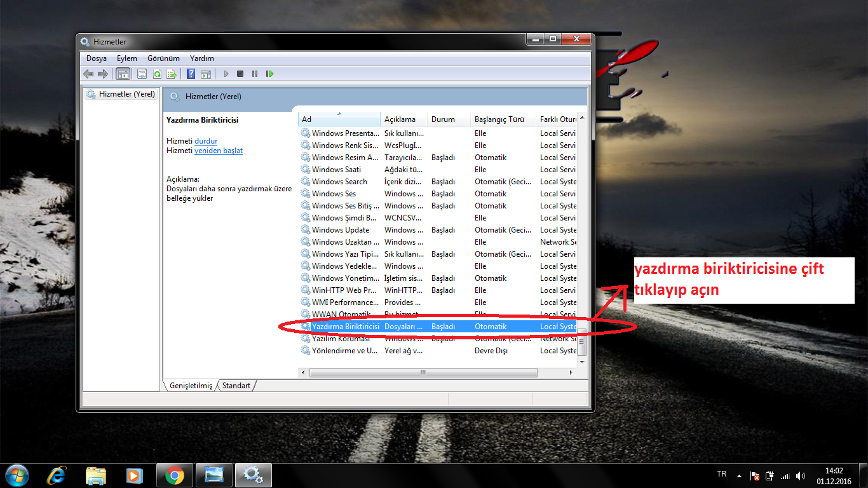The image size is (868, 488).
Task: Select the WinHTTP Web Pr... service row
Action: pos(438,290)
